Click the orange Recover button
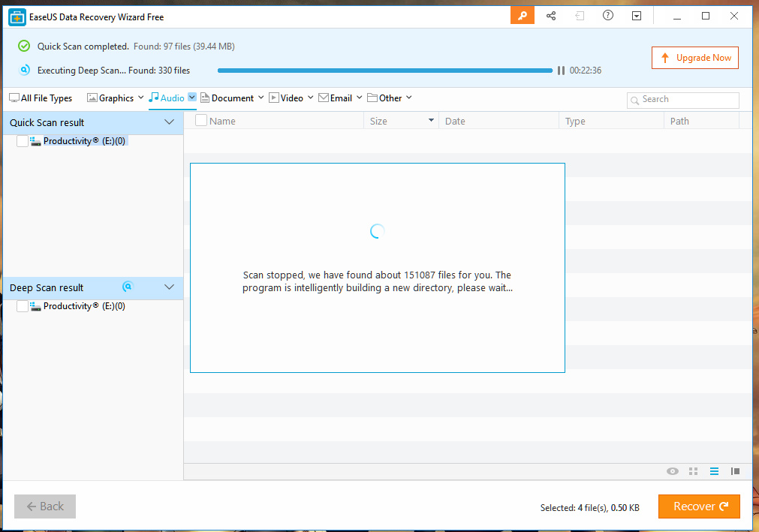Image resolution: width=759 pixels, height=532 pixels. coord(699,506)
